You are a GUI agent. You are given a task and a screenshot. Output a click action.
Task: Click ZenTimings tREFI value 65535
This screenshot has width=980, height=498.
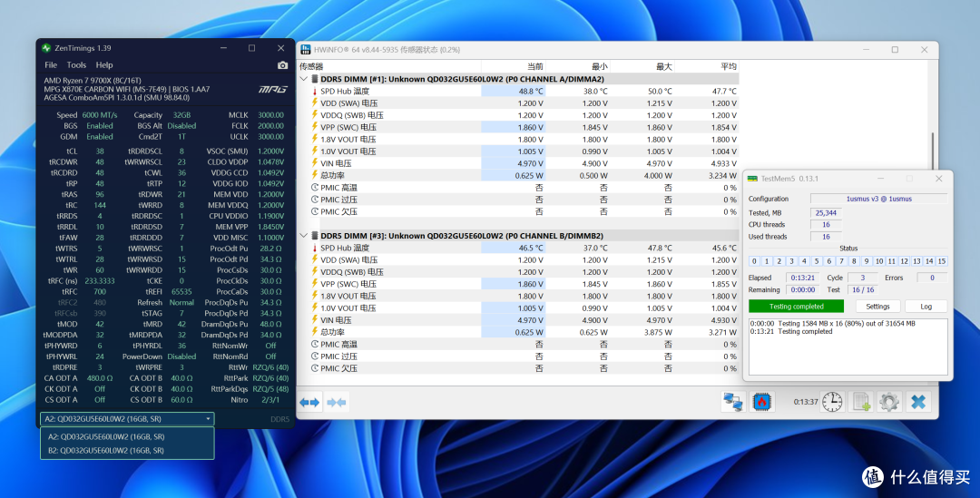point(181,292)
